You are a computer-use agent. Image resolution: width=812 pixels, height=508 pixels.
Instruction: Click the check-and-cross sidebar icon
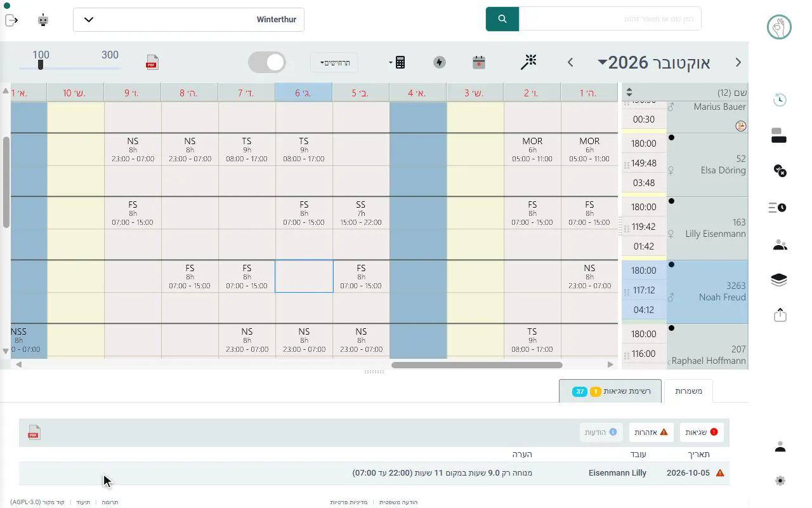click(780, 170)
